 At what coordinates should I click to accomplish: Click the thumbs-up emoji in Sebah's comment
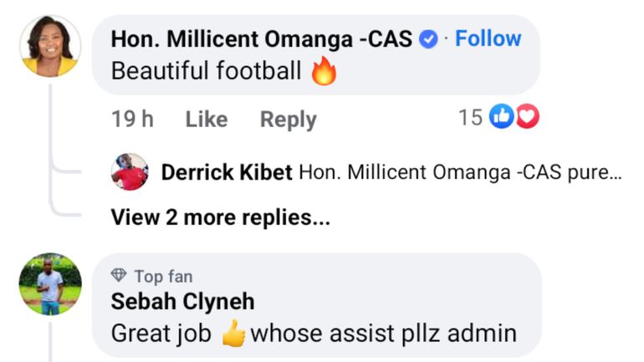pos(234,334)
